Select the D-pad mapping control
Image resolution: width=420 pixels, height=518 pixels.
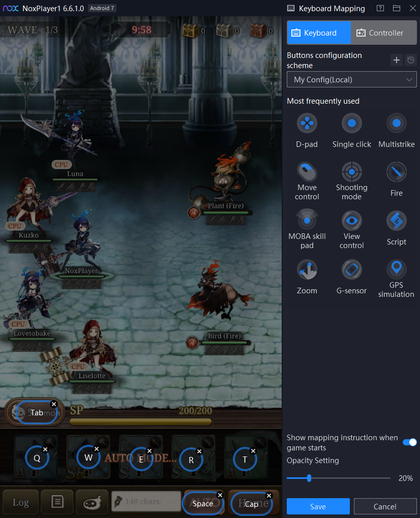(307, 123)
